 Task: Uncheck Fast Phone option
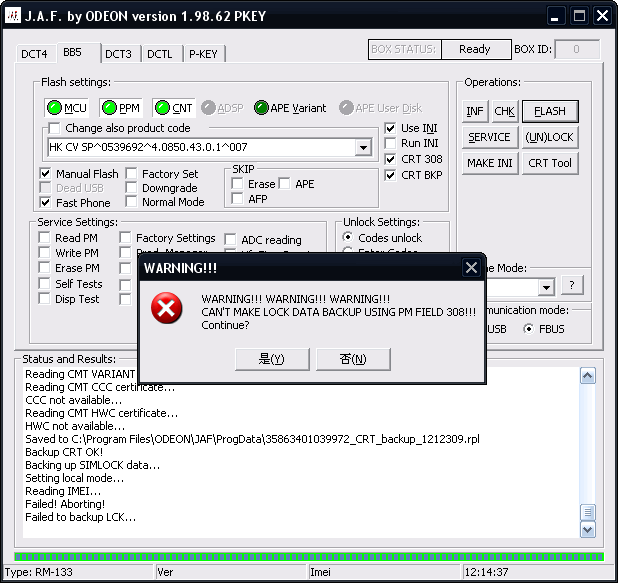45,203
